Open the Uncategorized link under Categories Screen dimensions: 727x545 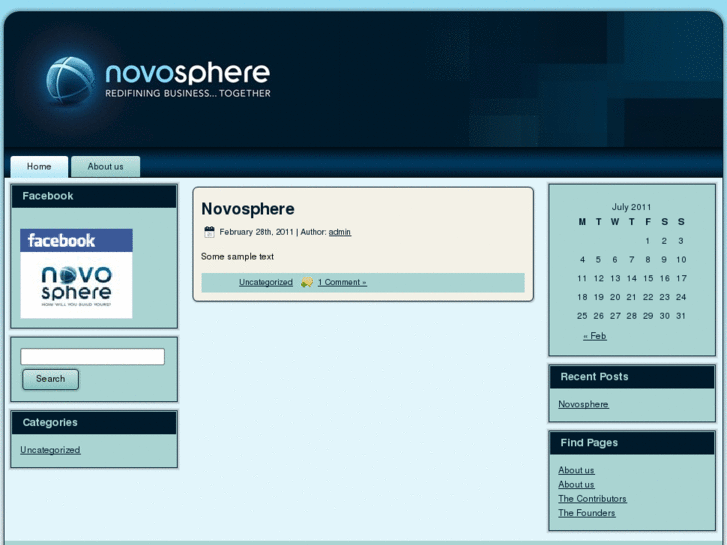50,450
